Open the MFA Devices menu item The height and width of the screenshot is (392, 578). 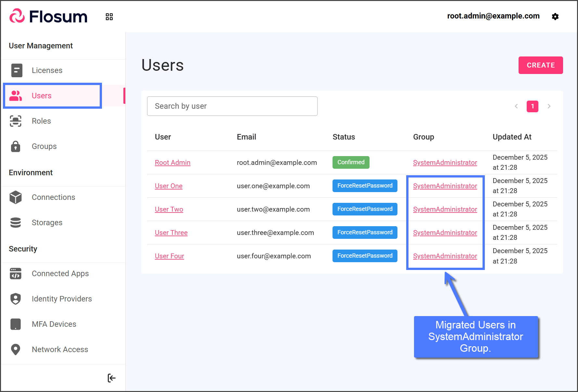[54, 324]
